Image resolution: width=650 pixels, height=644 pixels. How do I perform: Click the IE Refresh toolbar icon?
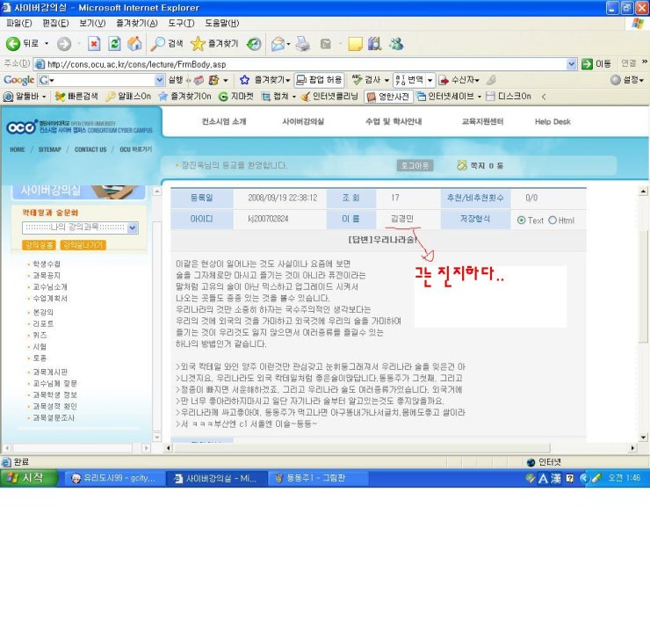point(114,44)
